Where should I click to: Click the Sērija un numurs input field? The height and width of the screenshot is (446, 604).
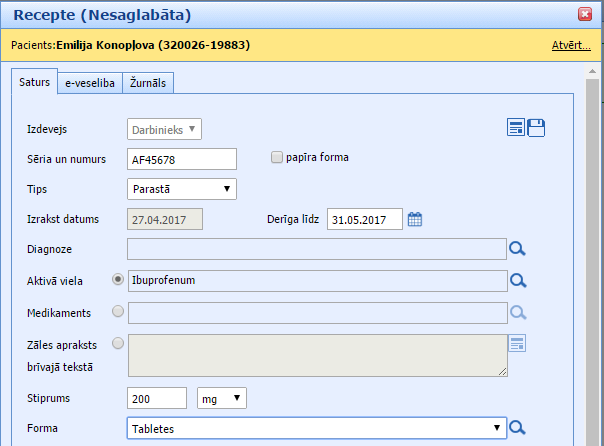click(182, 159)
